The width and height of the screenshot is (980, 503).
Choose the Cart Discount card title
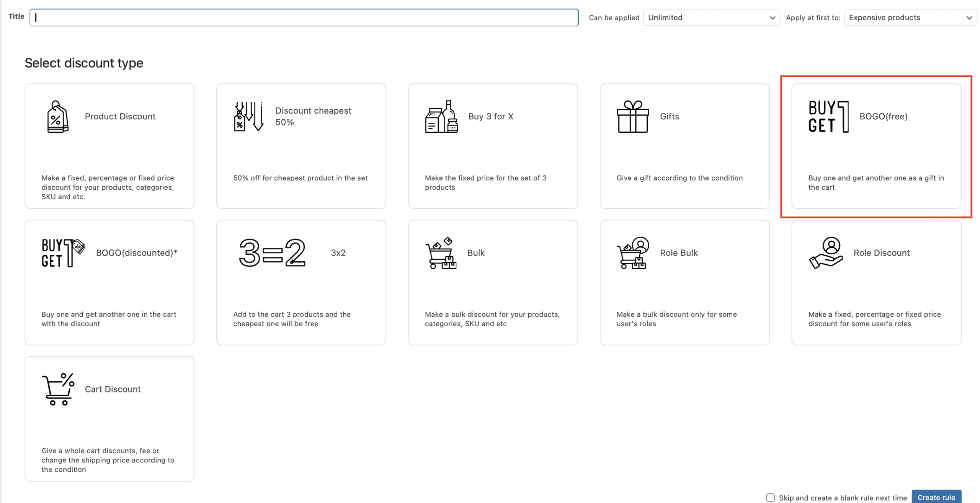tap(113, 389)
